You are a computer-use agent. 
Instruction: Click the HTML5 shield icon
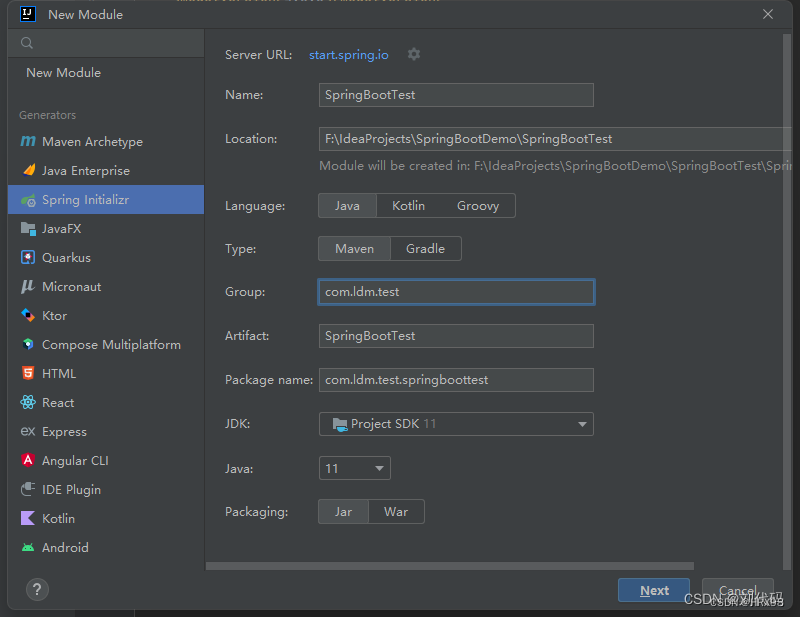click(28, 373)
